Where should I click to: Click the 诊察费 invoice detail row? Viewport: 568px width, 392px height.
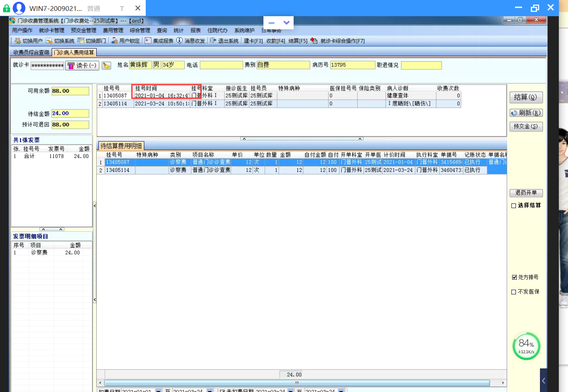point(51,252)
